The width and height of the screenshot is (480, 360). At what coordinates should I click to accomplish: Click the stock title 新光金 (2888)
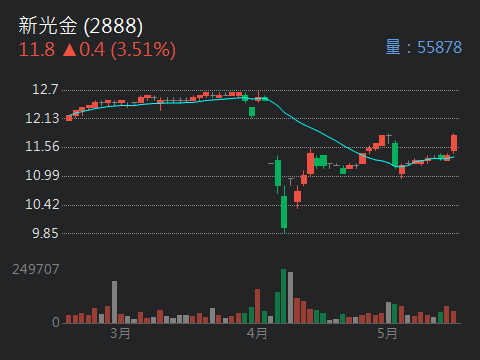81,26
